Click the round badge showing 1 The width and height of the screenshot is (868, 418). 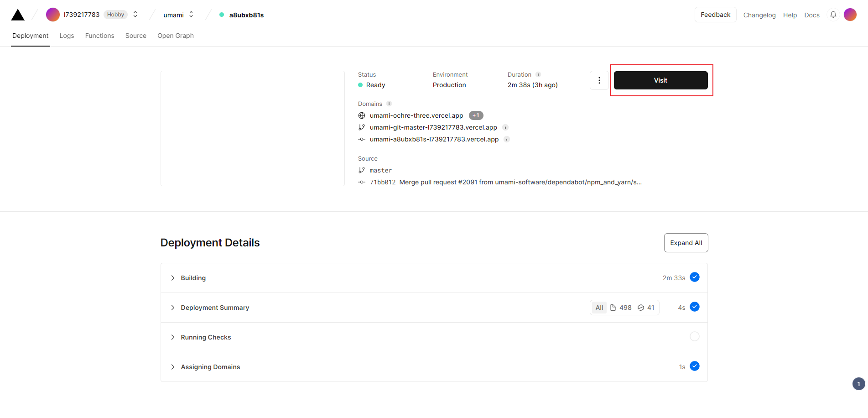tap(858, 384)
